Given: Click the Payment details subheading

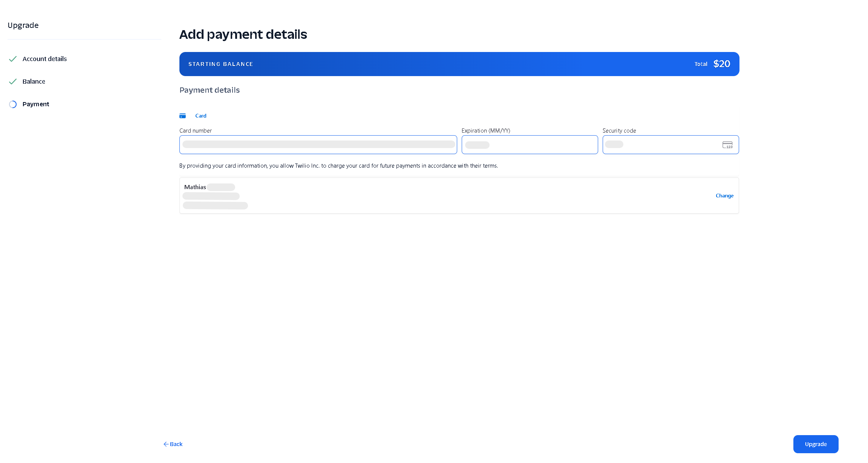Looking at the screenshot, I should tap(210, 90).
